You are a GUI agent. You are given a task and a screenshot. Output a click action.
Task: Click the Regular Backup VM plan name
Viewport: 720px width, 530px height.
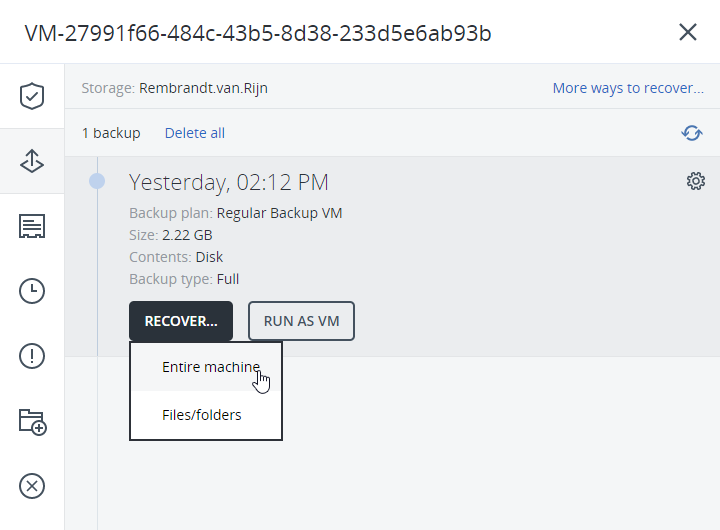pos(279,213)
